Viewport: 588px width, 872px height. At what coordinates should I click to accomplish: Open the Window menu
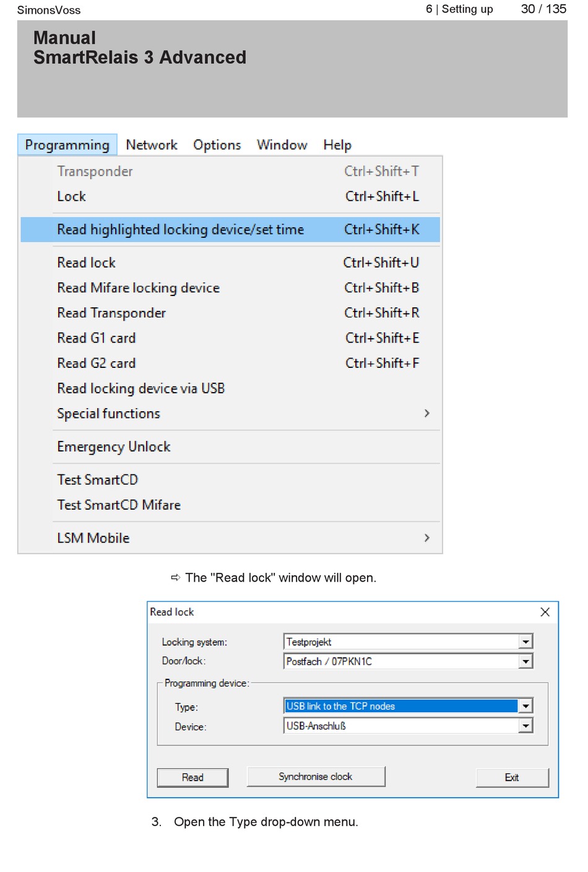click(x=282, y=145)
